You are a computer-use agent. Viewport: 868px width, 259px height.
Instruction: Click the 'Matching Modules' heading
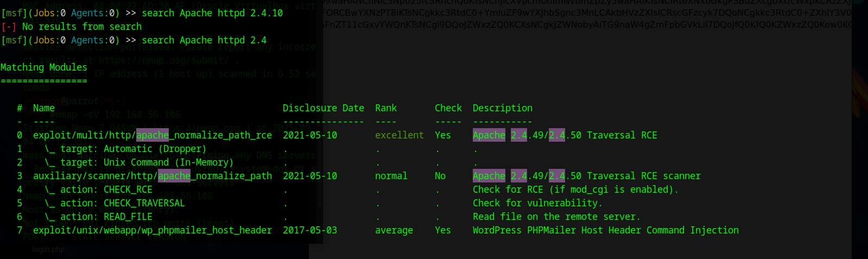click(44, 67)
